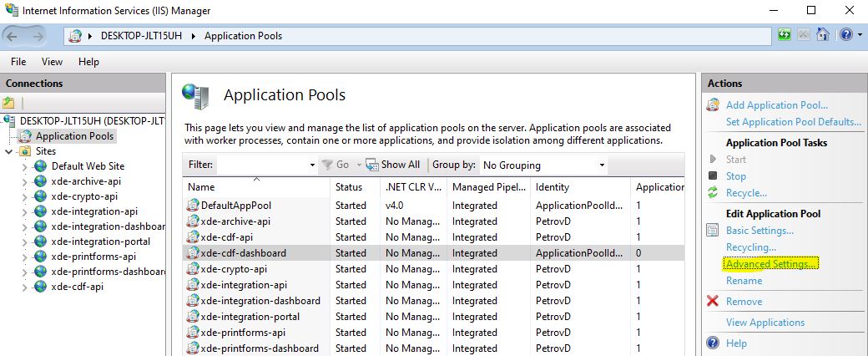868x356 pixels.
Task: Open the View menu
Action: tap(52, 62)
